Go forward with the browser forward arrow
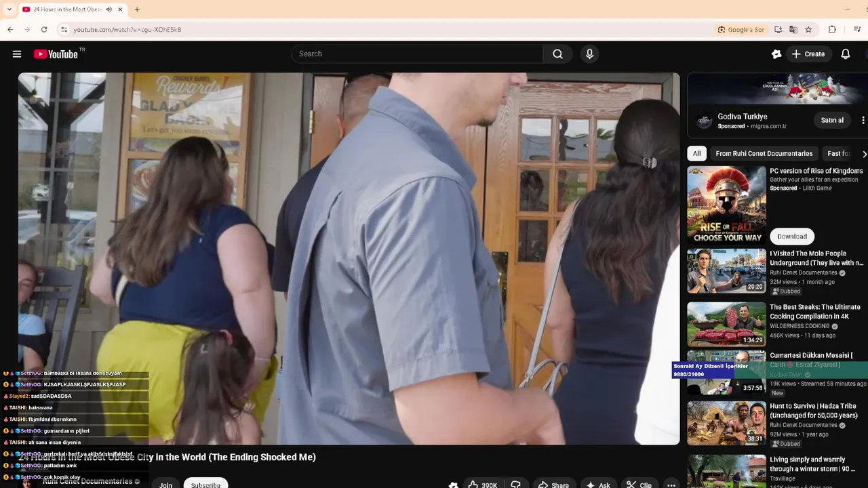The width and height of the screenshot is (868, 488). 27,29
